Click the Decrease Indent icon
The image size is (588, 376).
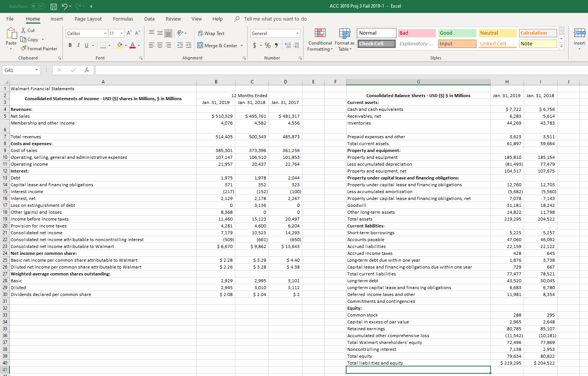coord(180,45)
